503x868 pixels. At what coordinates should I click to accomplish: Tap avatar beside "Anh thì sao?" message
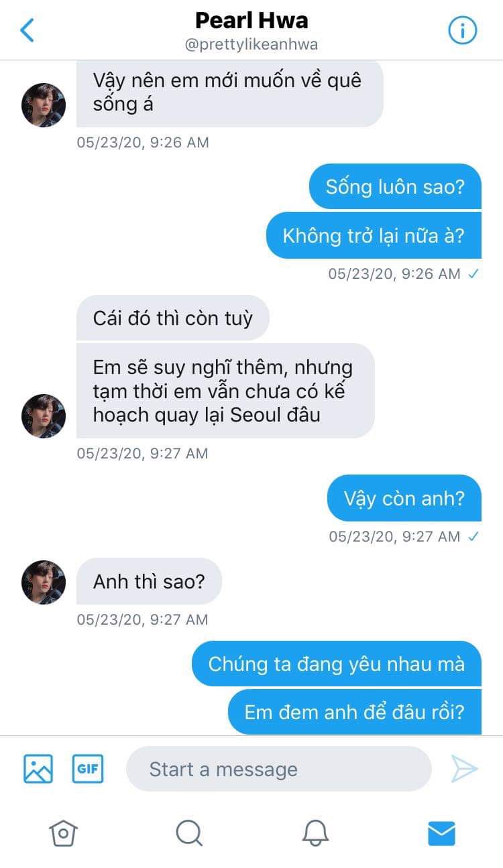pyautogui.click(x=44, y=582)
